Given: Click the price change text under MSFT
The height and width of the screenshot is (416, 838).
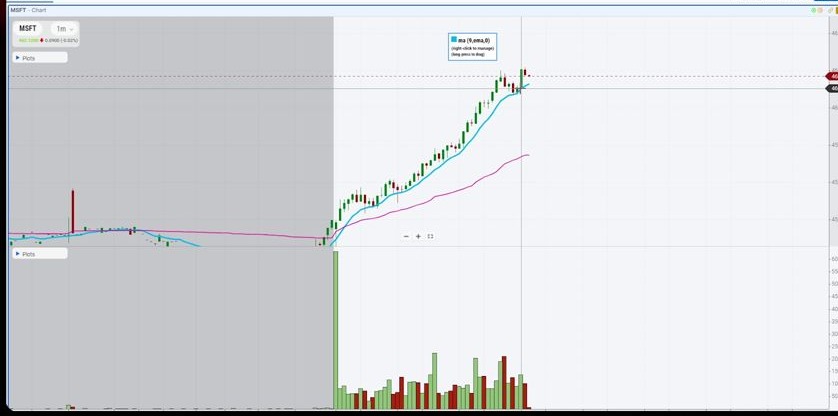Looking at the screenshot, I should 59,41.
